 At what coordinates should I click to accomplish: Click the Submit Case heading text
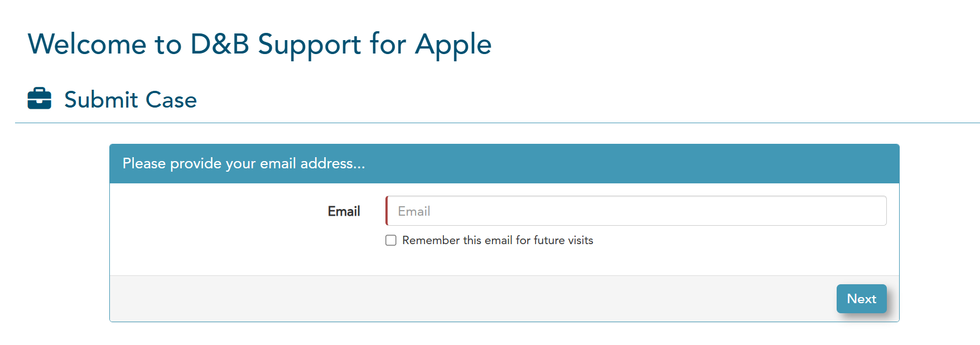pyautogui.click(x=131, y=100)
